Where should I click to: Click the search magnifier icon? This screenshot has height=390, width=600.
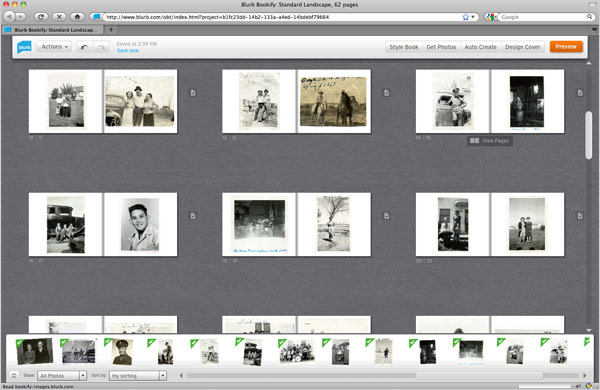pyautogui.click(x=590, y=17)
